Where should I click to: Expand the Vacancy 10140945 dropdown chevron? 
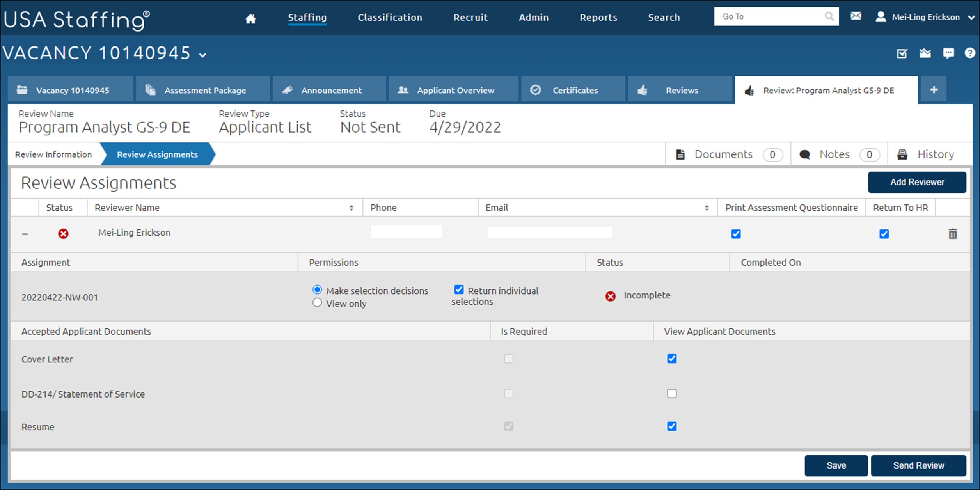coord(202,55)
